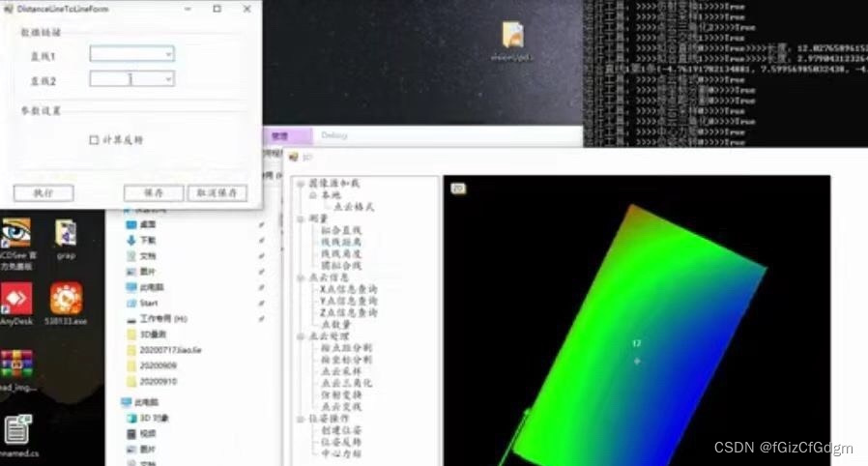Click the 保存 button
Screen dimensions: 868x466
pos(154,193)
